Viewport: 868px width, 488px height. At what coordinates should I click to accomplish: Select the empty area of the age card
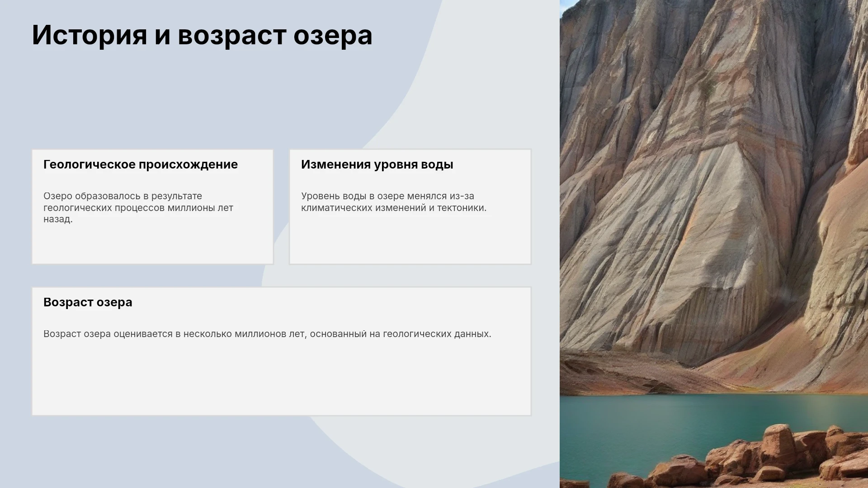281,380
